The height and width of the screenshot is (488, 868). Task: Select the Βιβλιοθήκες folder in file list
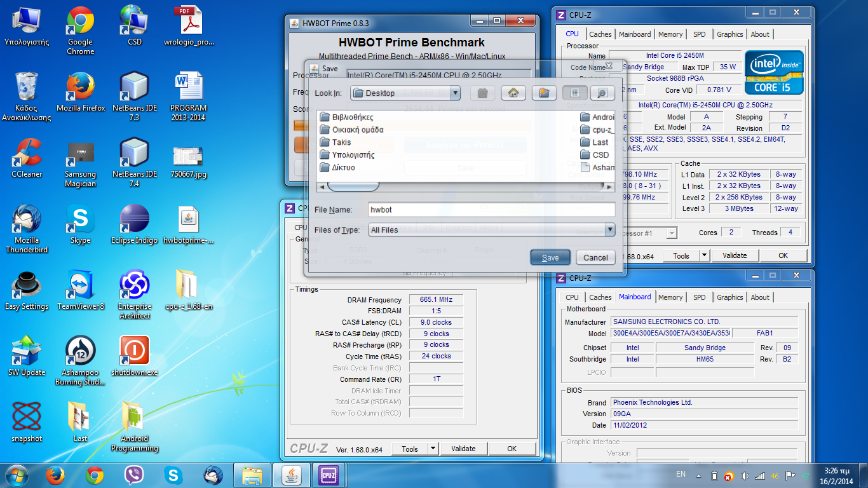coord(346,117)
